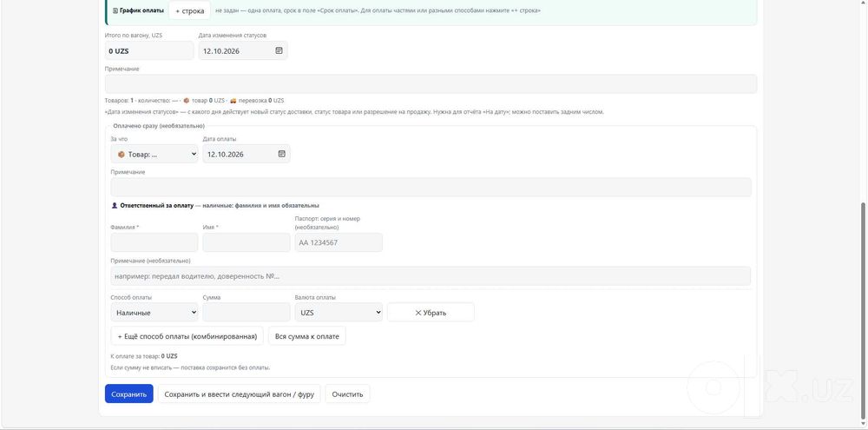Click the Дата изменения статусов date field
Image resolution: width=868 pixels, height=430 pixels.
point(243,50)
